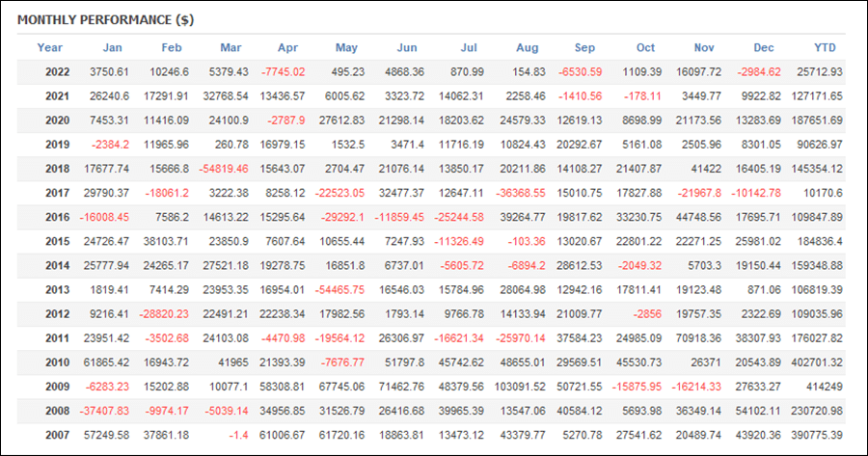Screen dimensions: 868x456
Task: Select the 2017 year row label
Action: click(58, 193)
